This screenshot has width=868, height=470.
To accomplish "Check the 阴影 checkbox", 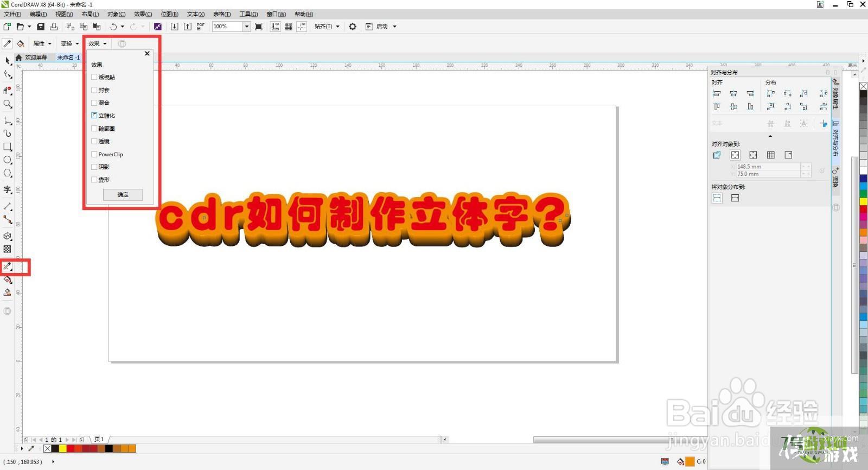I will (x=94, y=167).
